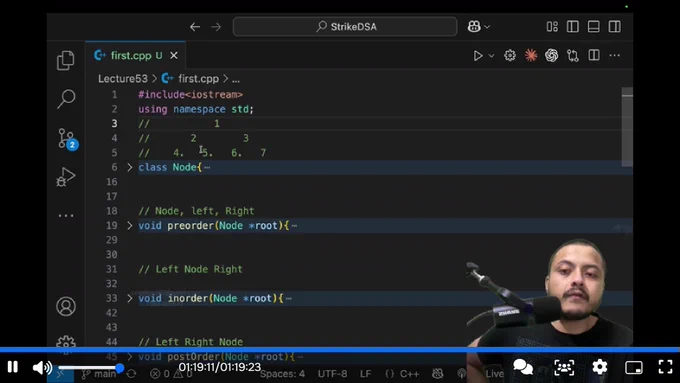Click the StrikeDSA search command box
Screen dimensions: 680x383
(345, 26)
